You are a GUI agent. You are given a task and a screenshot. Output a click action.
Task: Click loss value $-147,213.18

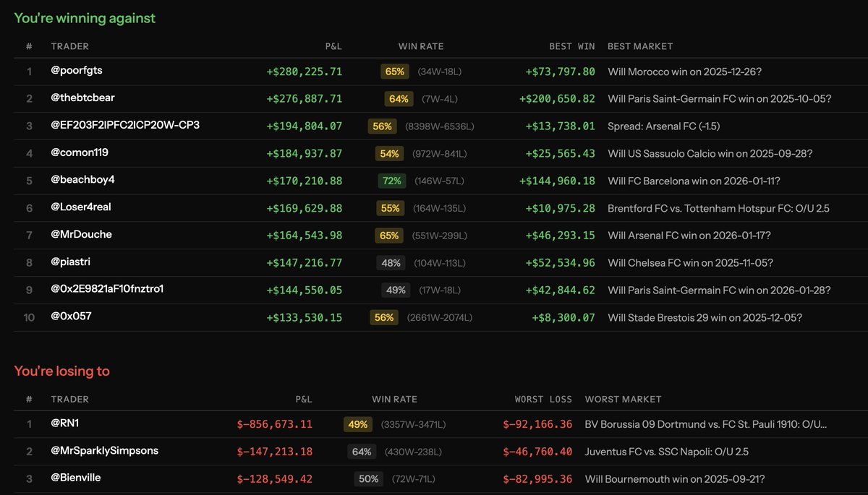coord(275,452)
